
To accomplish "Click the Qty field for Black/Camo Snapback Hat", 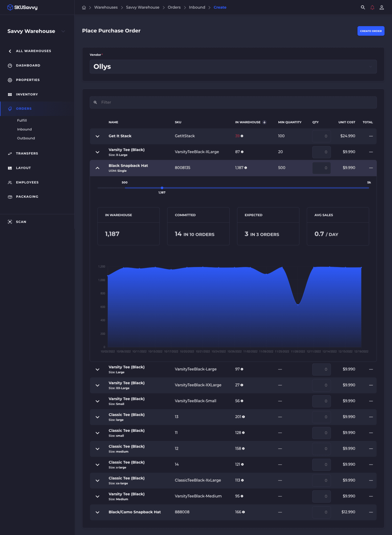I will [x=321, y=512].
